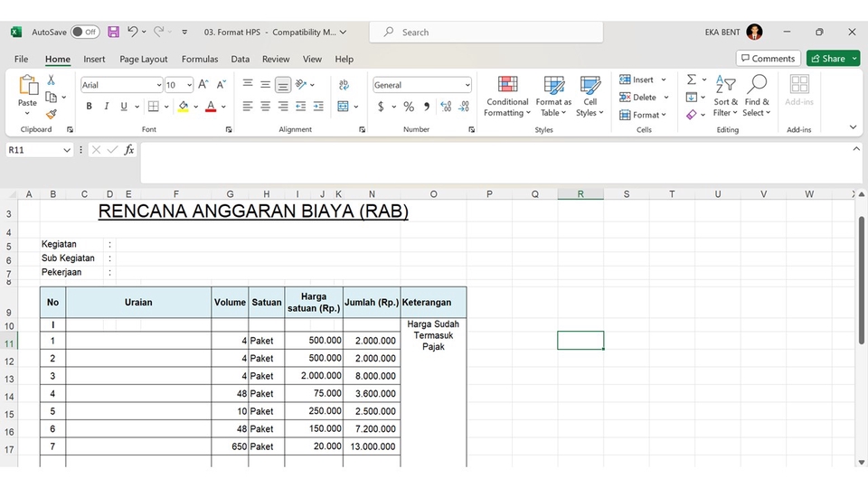Toggle Align Right button

[x=283, y=107]
